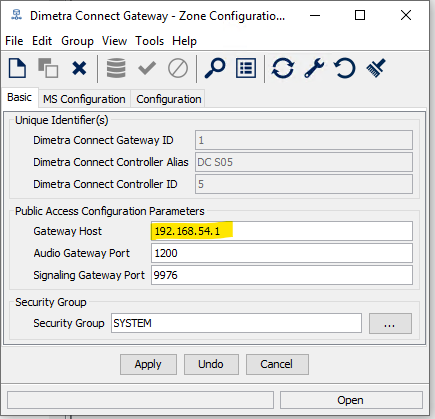Click the "Unique Identifier(s)" group heading
435x419 pixels.
click(x=62, y=120)
